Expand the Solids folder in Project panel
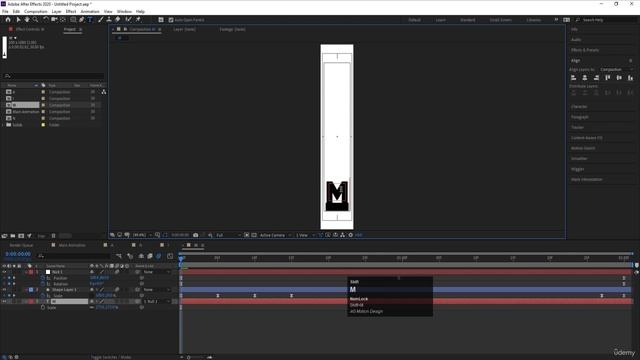The image size is (640, 360). [3, 124]
